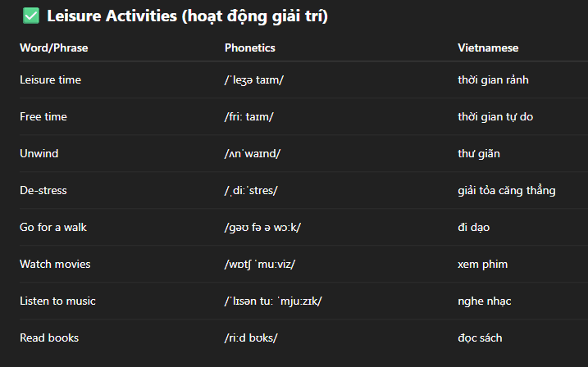Click the word 'Unwind'

[x=39, y=153]
